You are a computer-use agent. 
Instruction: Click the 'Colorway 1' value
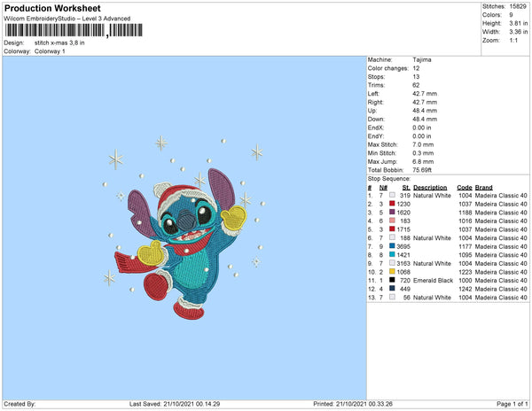(50, 51)
